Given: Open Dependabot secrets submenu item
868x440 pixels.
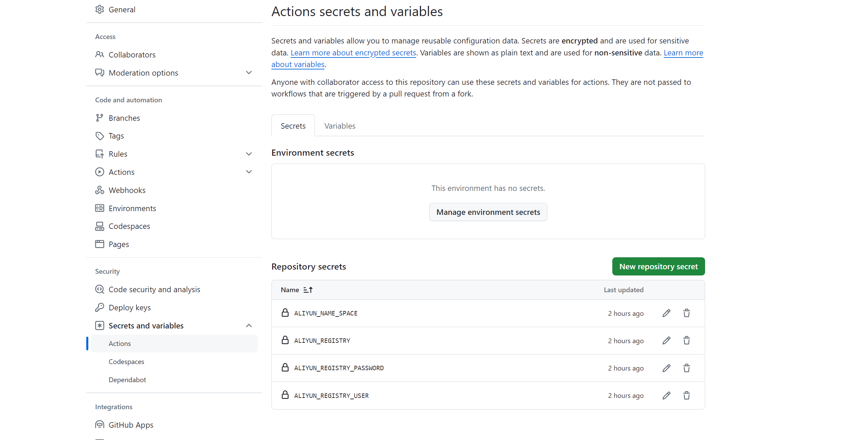Looking at the screenshot, I should [x=127, y=380].
